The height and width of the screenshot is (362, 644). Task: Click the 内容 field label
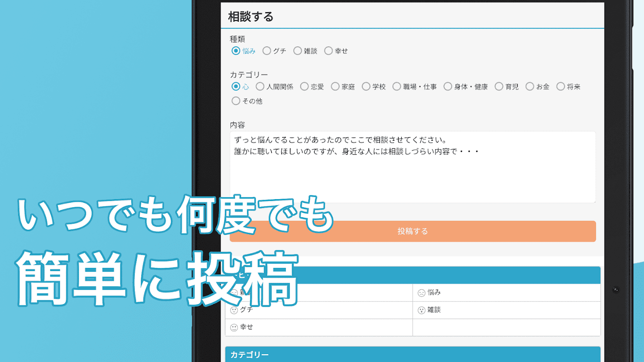237,125
